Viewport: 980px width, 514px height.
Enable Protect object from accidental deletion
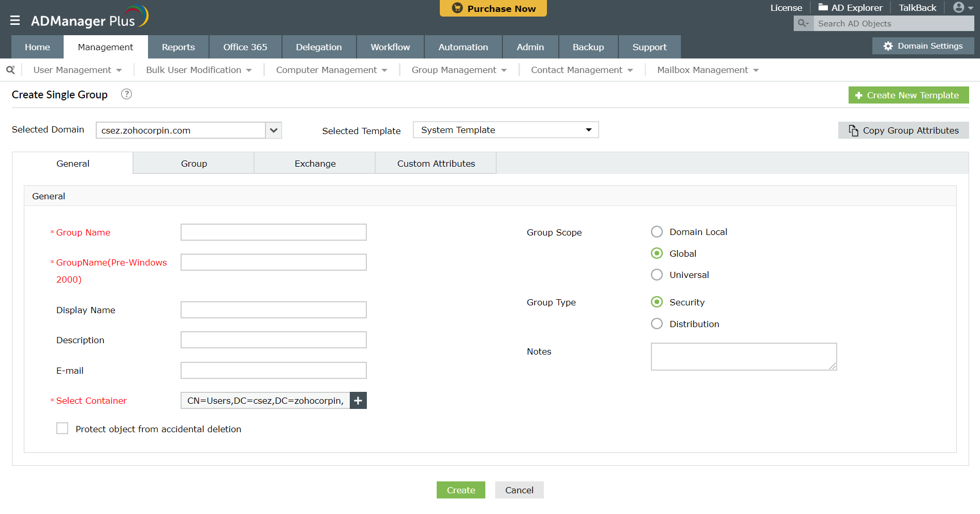(x=62, y=429)
